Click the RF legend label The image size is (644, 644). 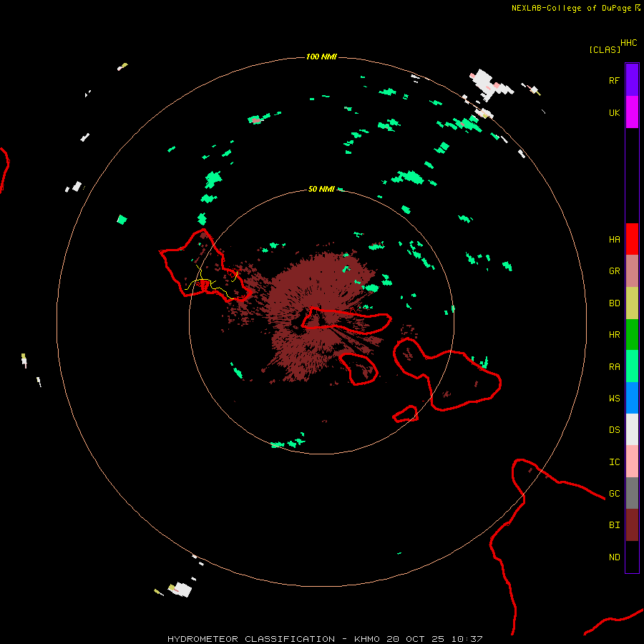[x=614, y=80]
